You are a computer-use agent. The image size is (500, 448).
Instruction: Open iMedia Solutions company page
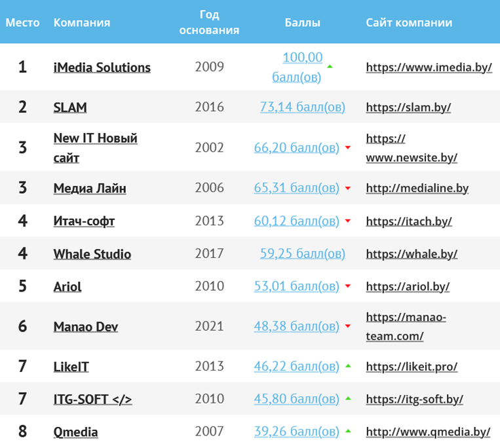click(x=102, y=67)
